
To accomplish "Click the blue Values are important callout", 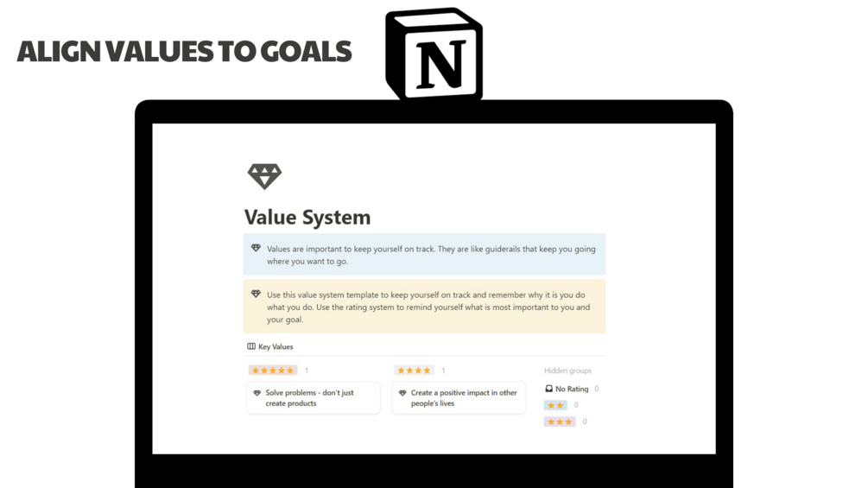I will pos(424,255).
